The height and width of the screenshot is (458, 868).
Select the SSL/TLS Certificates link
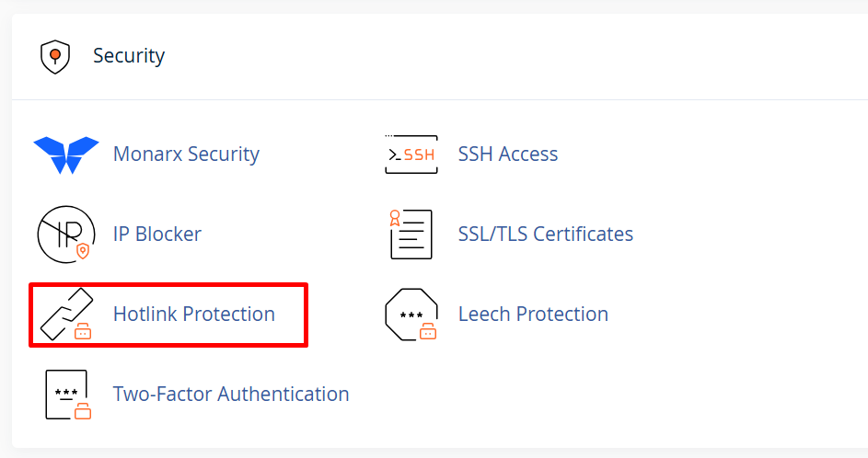click(x=545, y=234)
